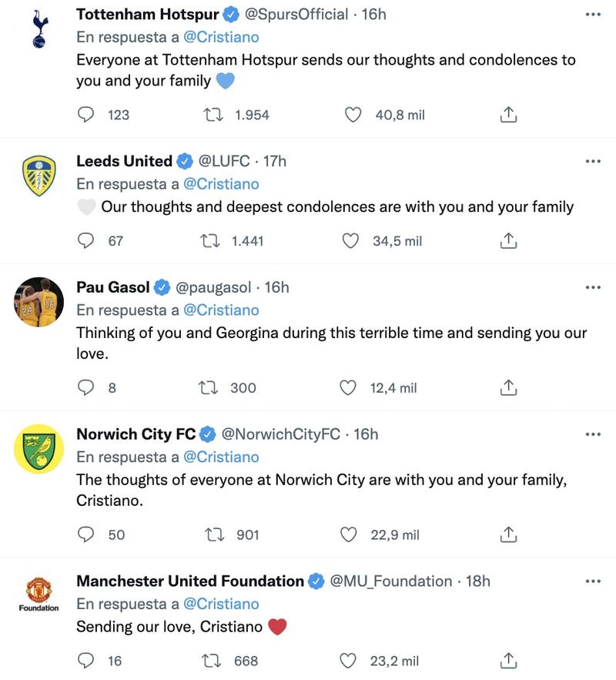View the Norwich City FC profile picture
Screen dimensions: 616x680
tap(38, 449)
